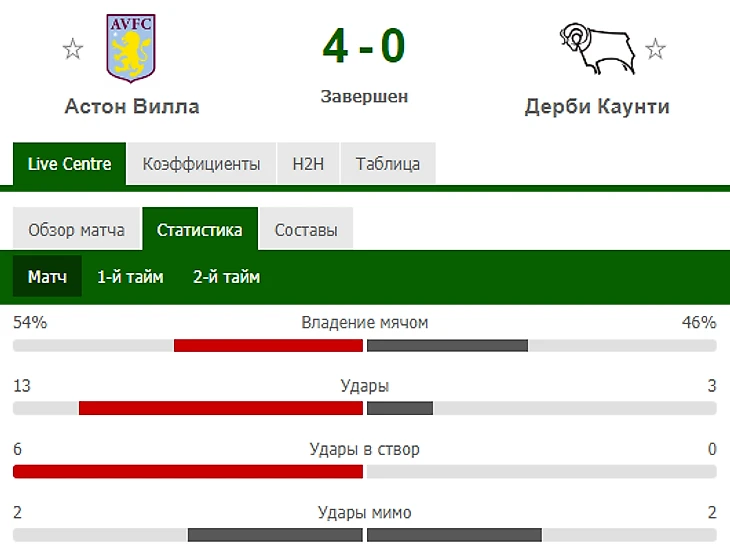Show statistics for 2-й тайм

[x=226, y=277]
